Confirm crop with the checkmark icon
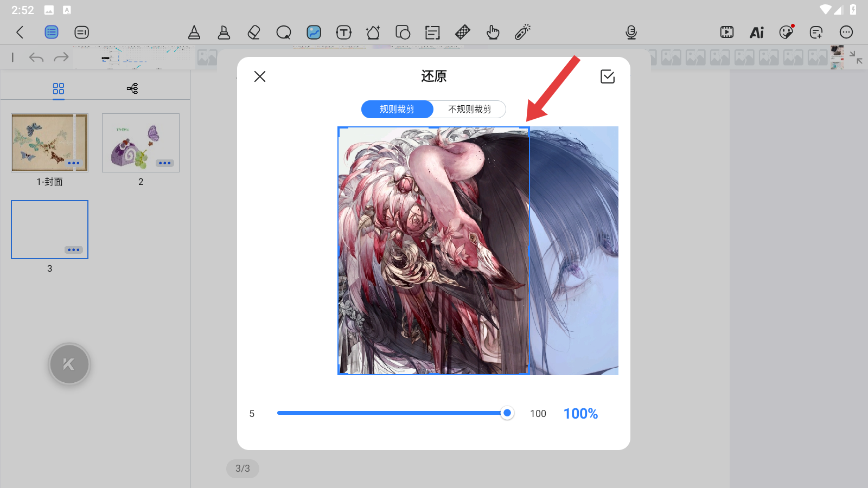 [x=608, y=76]
